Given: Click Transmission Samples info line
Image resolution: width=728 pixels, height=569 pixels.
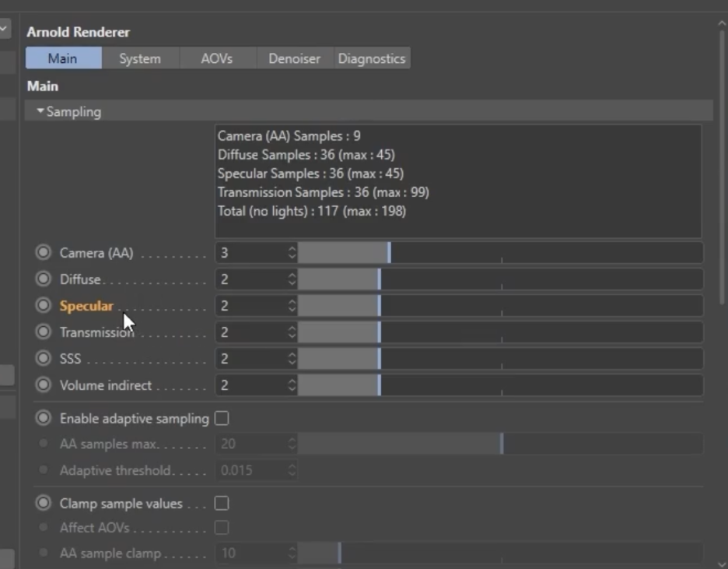Looking at the screenshot, I should [324, 192].
